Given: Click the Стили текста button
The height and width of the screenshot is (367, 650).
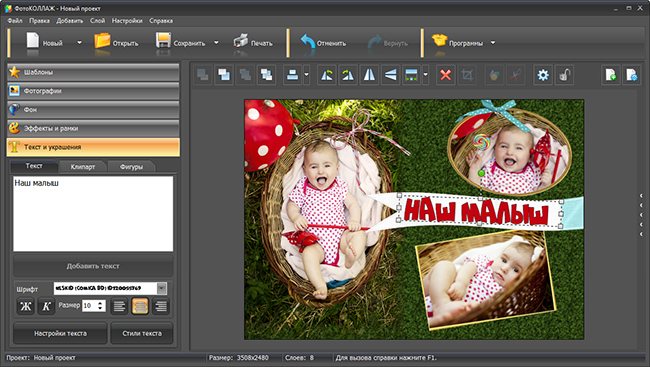Looking at the screenshot, I should [x=142, y=333].
